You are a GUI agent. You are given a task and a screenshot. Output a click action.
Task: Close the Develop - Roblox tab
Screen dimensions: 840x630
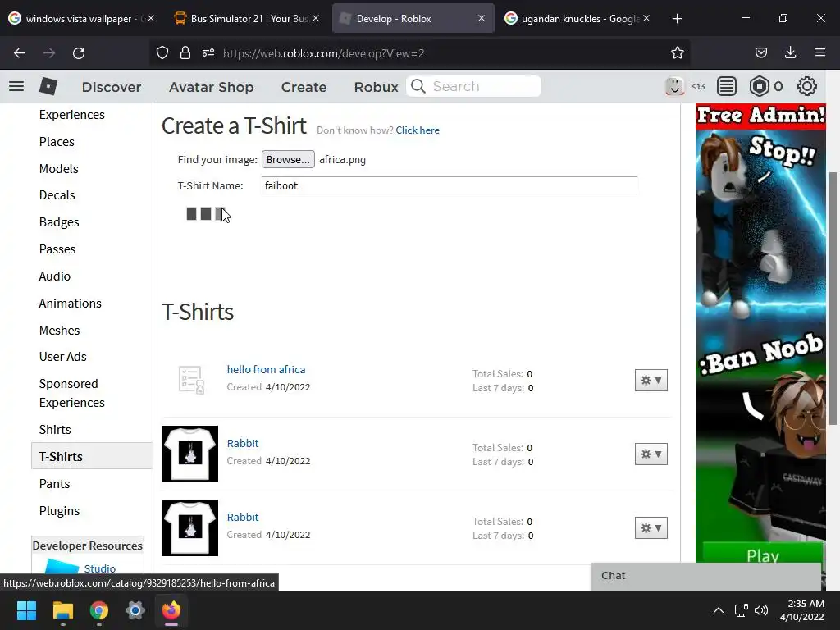pyautogui.click(x=481, y=18)
